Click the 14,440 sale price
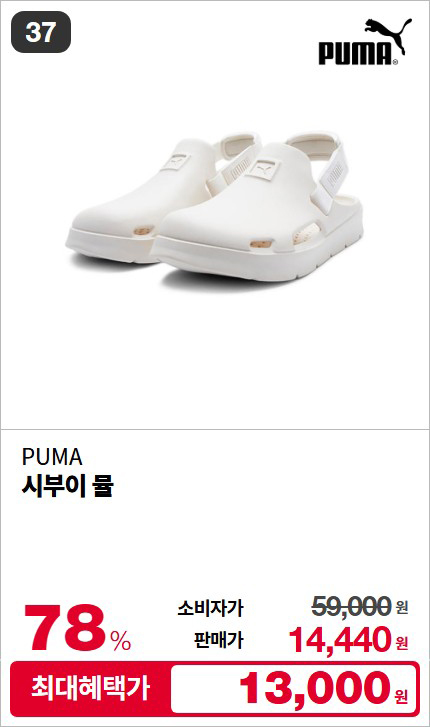Screen dimensions: 430x727 click(x=340, y=640)
